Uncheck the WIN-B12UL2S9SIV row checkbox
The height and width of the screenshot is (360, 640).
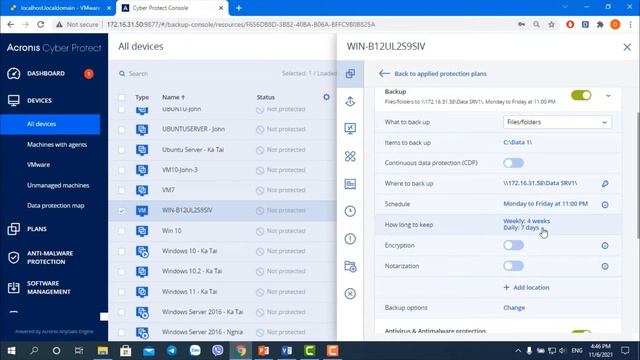(122, 211)
